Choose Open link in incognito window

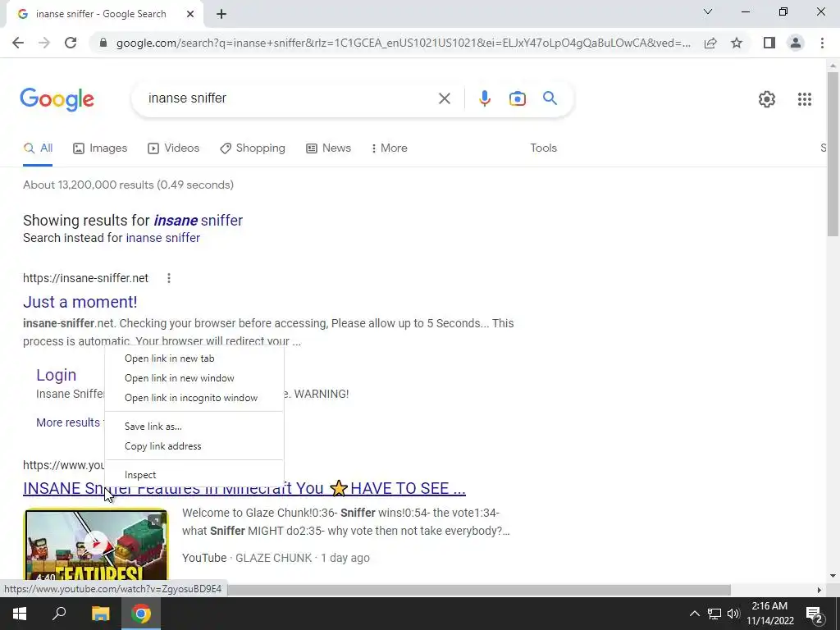pyautogui.click(x=194, y=398)
